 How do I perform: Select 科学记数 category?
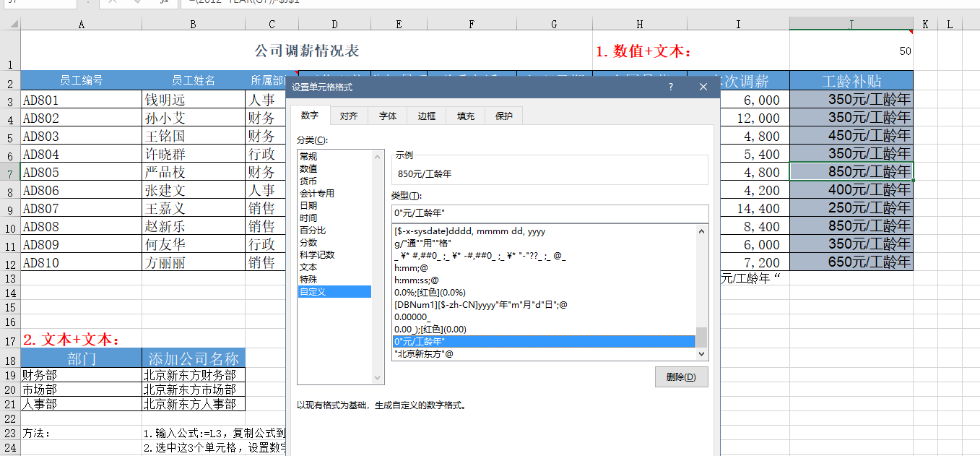pos(334,254)
